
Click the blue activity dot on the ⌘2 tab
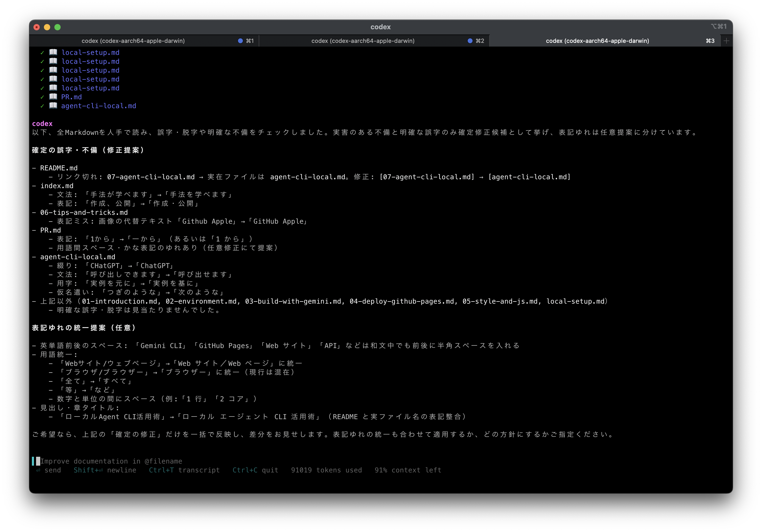click(x=470, y=41)
